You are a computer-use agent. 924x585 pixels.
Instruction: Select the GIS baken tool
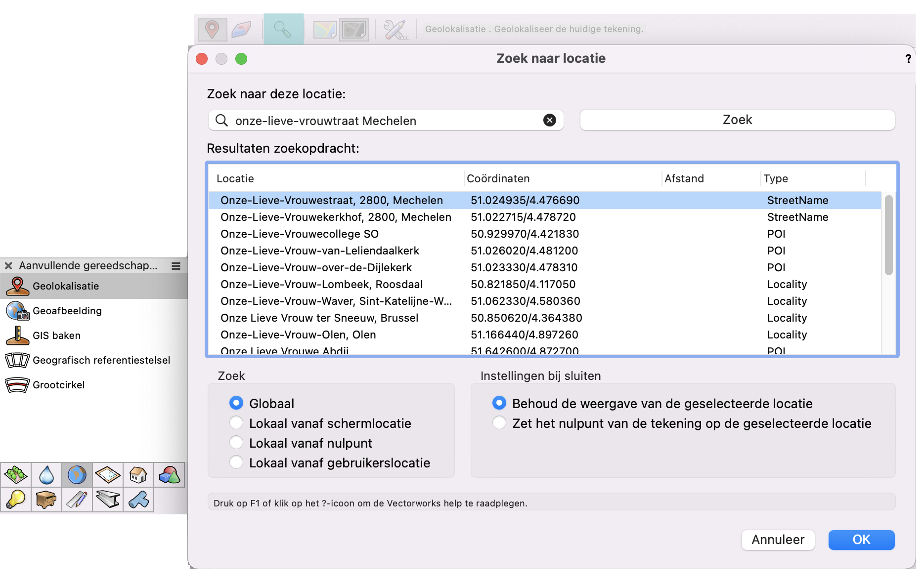pos(94,335)
